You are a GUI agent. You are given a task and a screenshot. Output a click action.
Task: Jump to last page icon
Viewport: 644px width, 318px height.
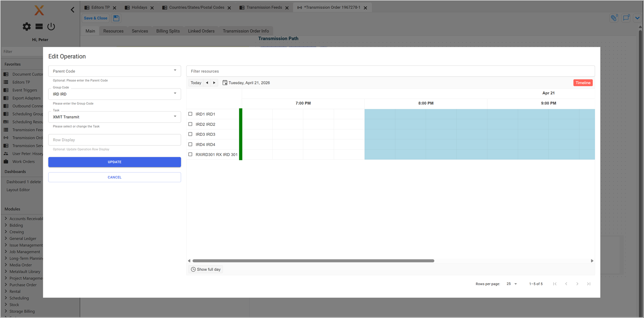(x=589, y=284)
